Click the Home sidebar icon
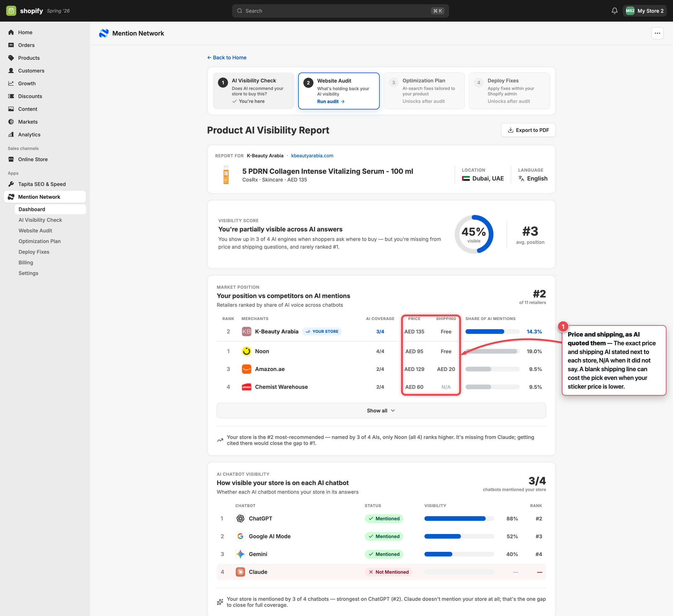The image size is (673, 616). (11, 32)
